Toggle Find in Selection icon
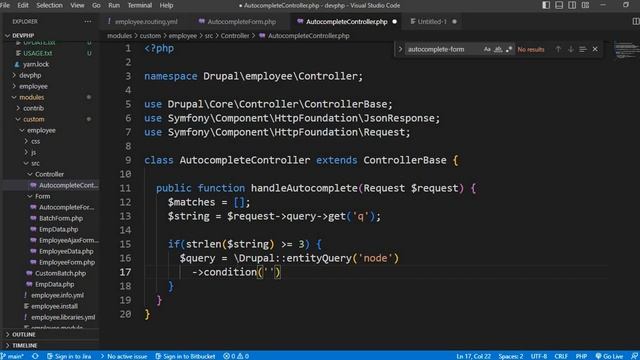 [x=583, y=49]
